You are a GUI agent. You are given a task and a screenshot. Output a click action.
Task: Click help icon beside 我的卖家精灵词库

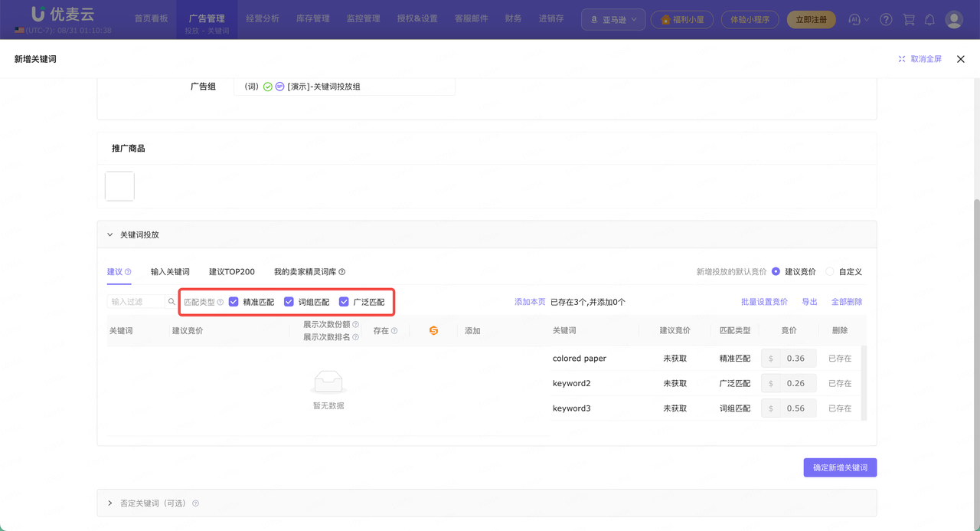342,272
